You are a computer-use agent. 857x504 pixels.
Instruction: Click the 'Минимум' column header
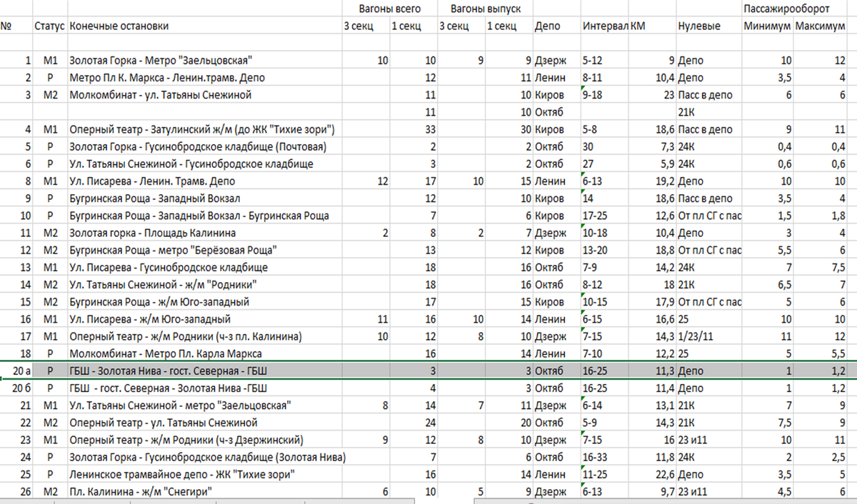(767, 26)
